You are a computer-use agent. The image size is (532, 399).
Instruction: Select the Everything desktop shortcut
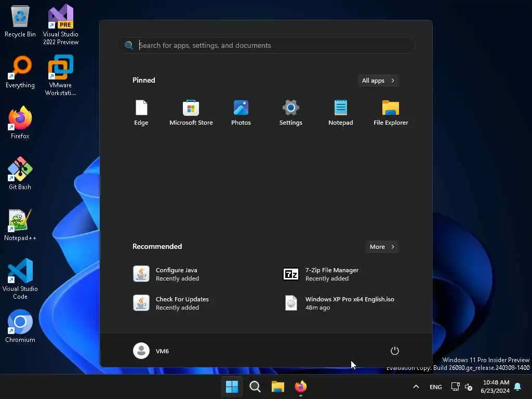(20, 72)
